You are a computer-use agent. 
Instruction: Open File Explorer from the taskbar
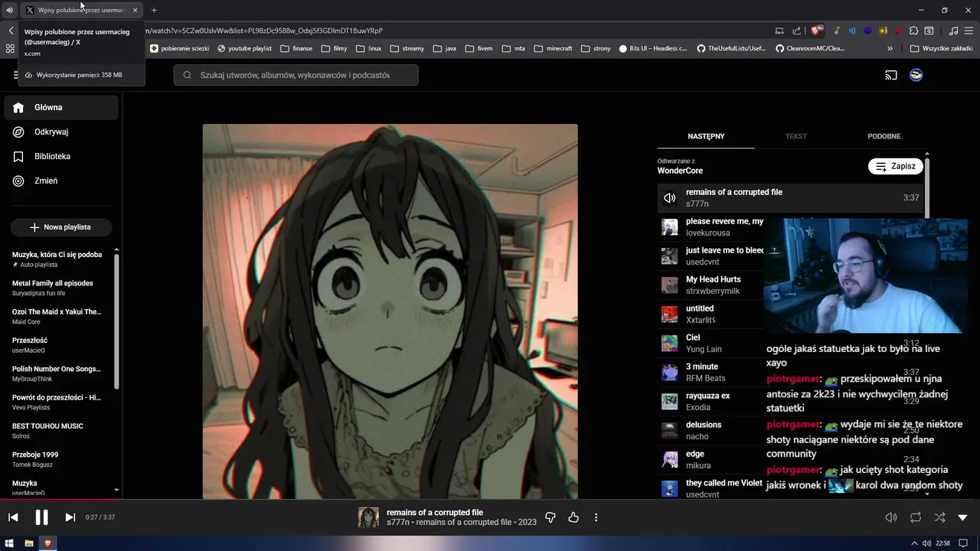point(29,543)
